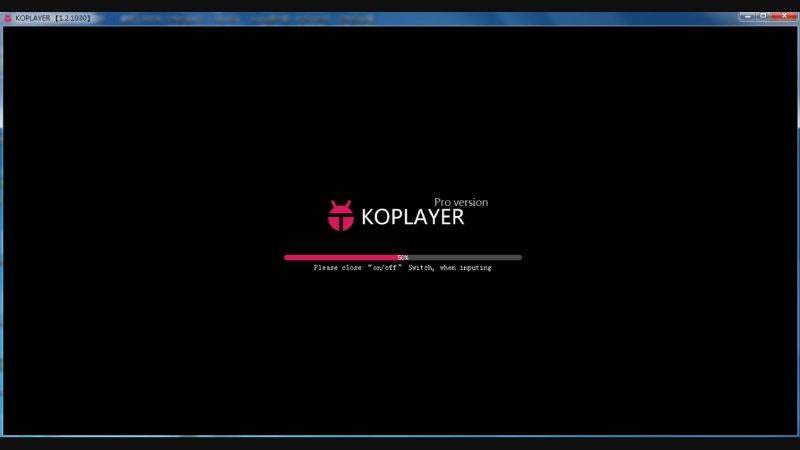The width and height of the screenshot is (800, 450).
Task: Click the KOPLAYER title bar app icon
Action: (x=8, y=18)
